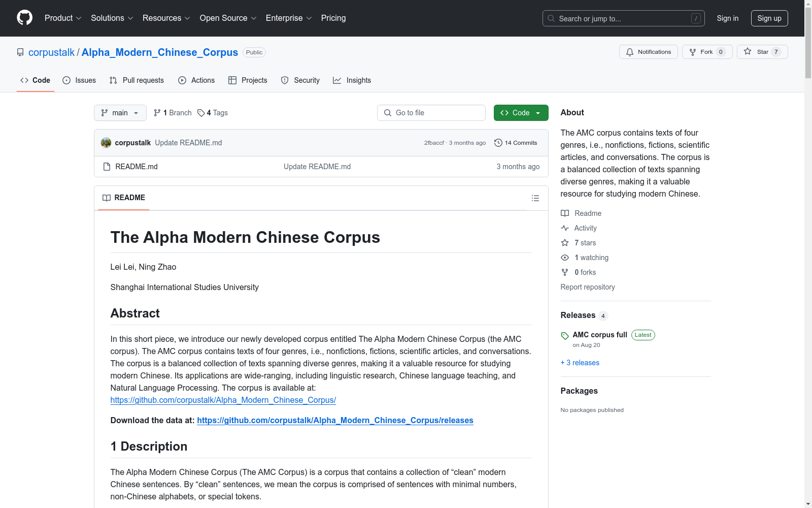Image resolution: width=812 pixels, height=508 pixels.
Task: Expand the Open Source menu
Action: pyautogui.click(x=228, y=18)
